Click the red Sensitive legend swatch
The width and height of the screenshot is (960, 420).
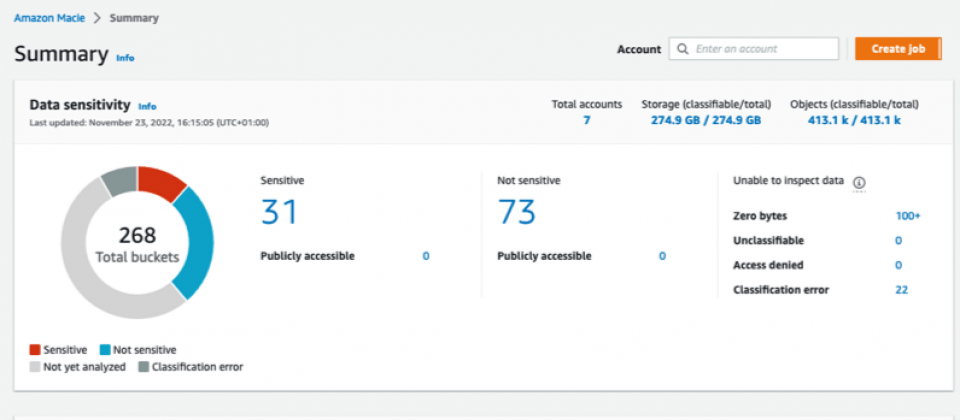tap(35, 350)
